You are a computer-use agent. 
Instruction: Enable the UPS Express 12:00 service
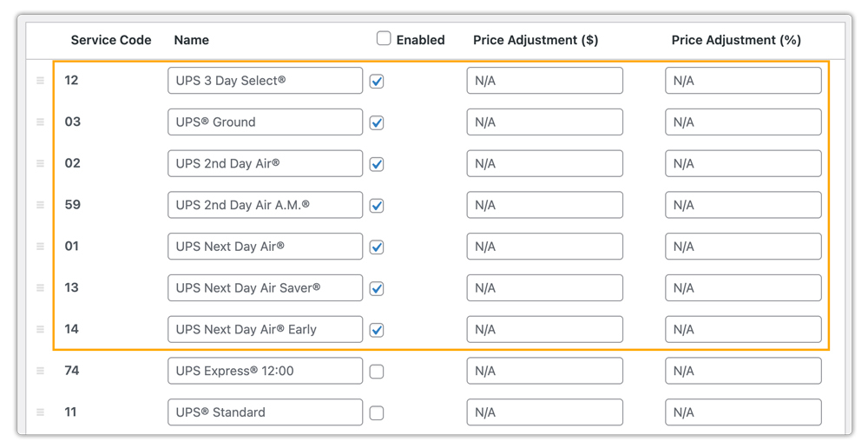377,372
